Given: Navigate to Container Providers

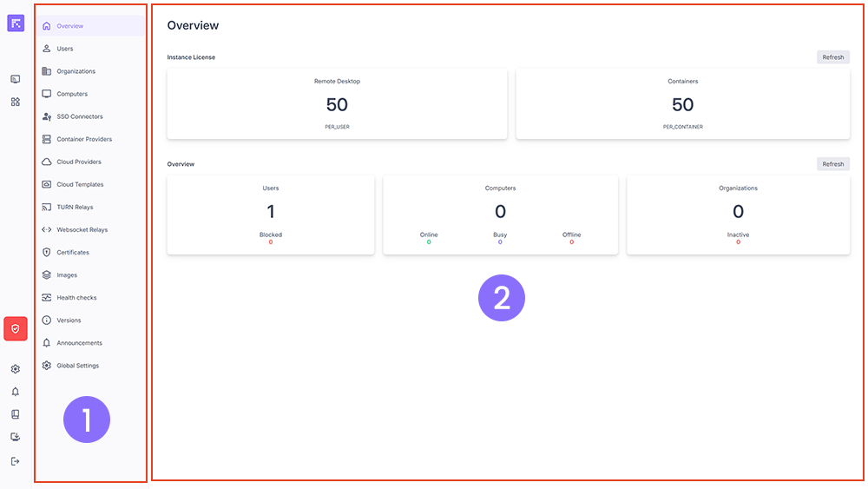Looking at the screenshot, I should [x=84, y=139].
